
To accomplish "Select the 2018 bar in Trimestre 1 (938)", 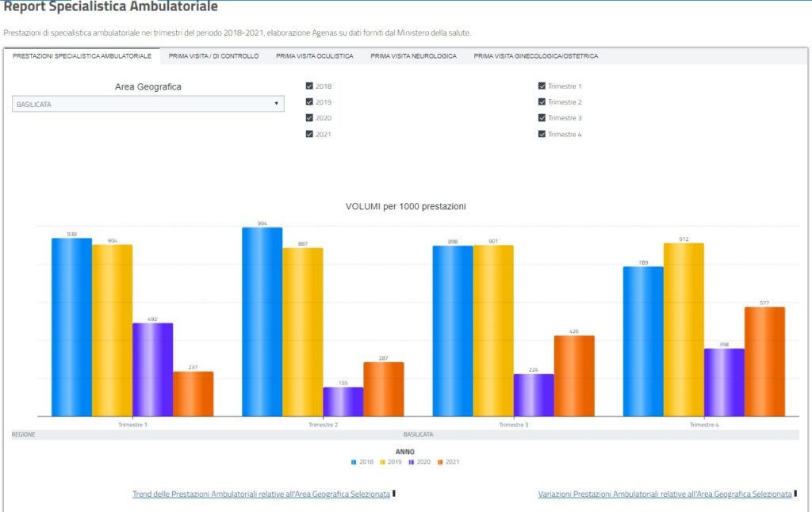I will pos(72,327).
